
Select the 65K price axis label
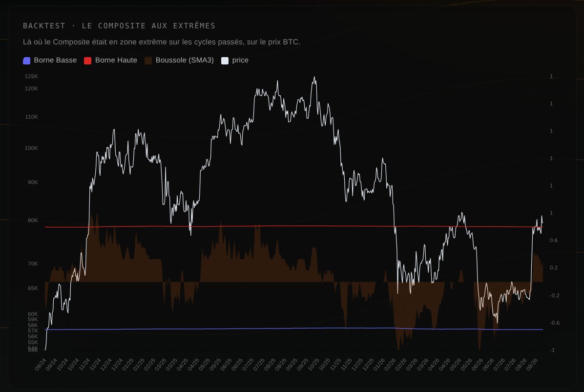pos(33,288)
